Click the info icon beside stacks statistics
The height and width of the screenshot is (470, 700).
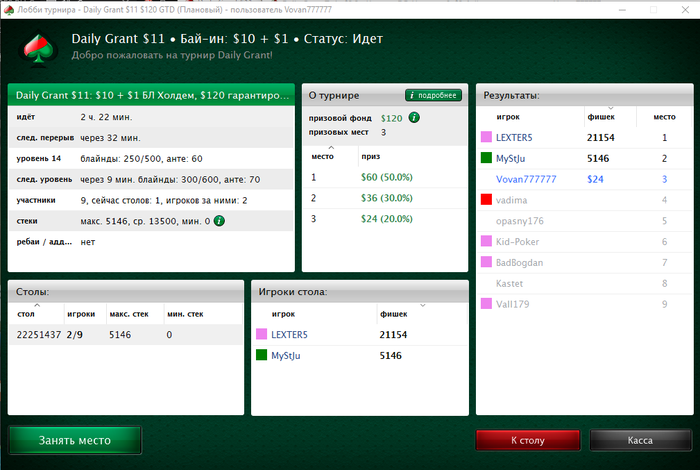click(219, 220)
